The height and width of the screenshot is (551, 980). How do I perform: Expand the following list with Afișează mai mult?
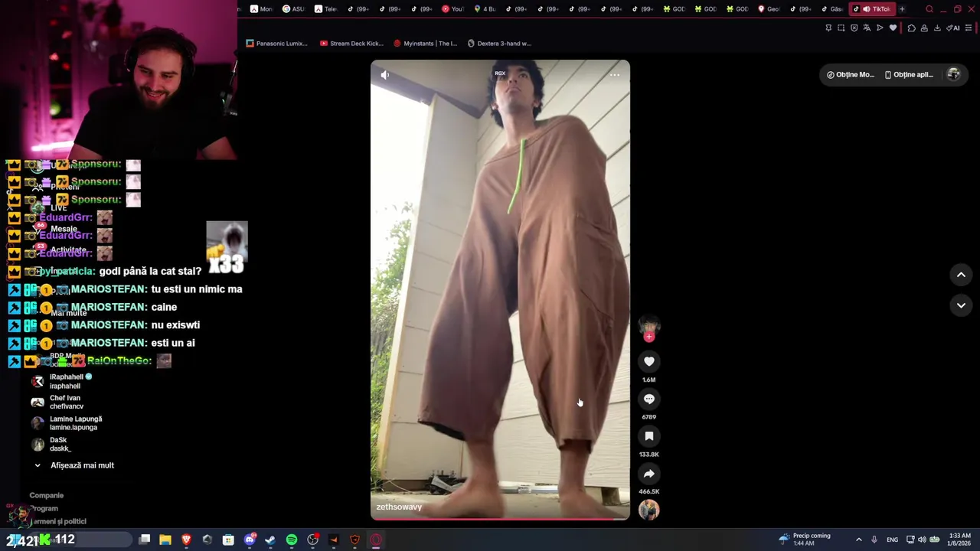coord(74,465)
